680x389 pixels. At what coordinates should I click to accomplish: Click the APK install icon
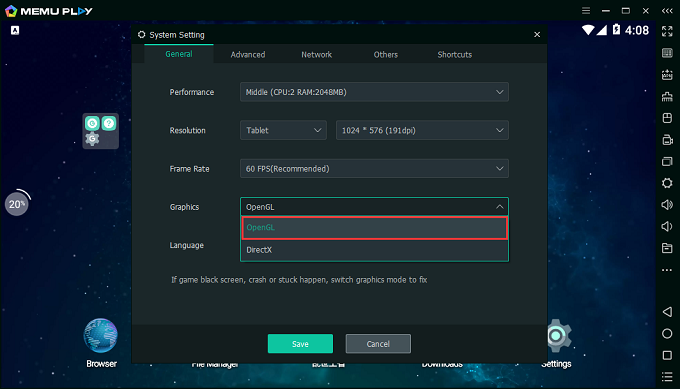coord(667,75)
